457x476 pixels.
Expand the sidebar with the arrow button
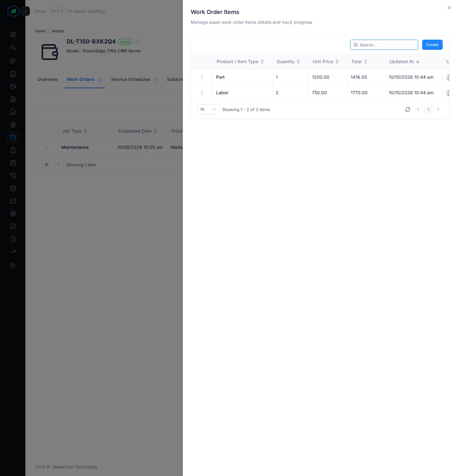[25, 11]
